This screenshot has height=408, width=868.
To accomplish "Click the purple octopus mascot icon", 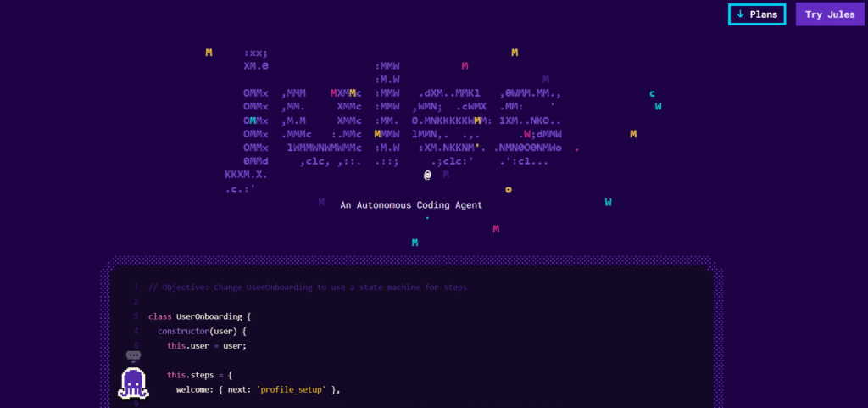I will point(132,382).
